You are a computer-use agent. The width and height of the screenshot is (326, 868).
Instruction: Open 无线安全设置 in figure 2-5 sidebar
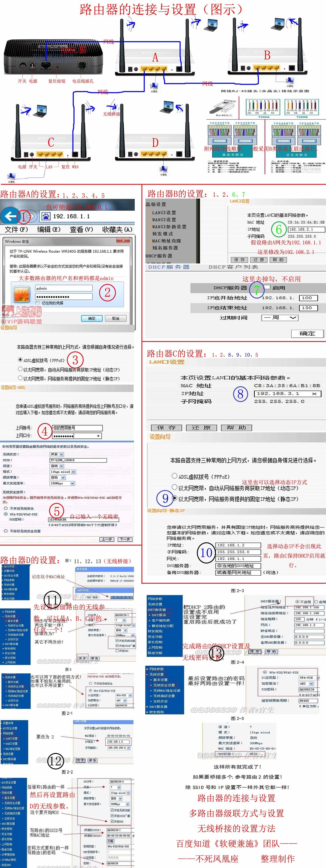pyautogui.click(x=164, y=685)
